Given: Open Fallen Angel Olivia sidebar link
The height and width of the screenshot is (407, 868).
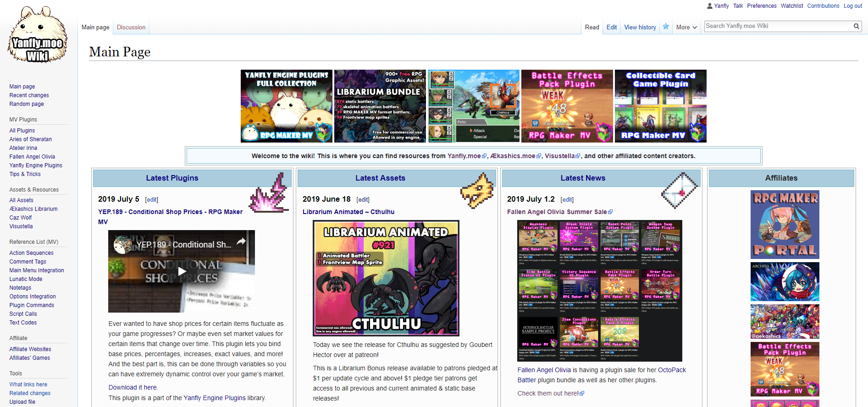Looking at the screenshot, I should pos(32,157).
